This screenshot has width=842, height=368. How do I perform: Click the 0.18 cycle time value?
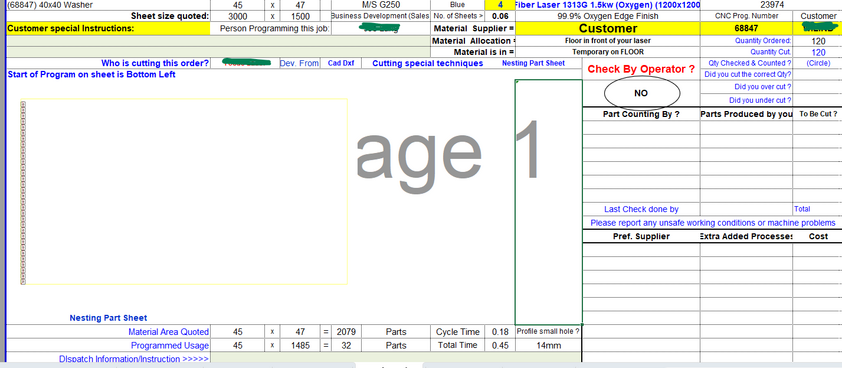pyautogui.click(x=500, y=333)
